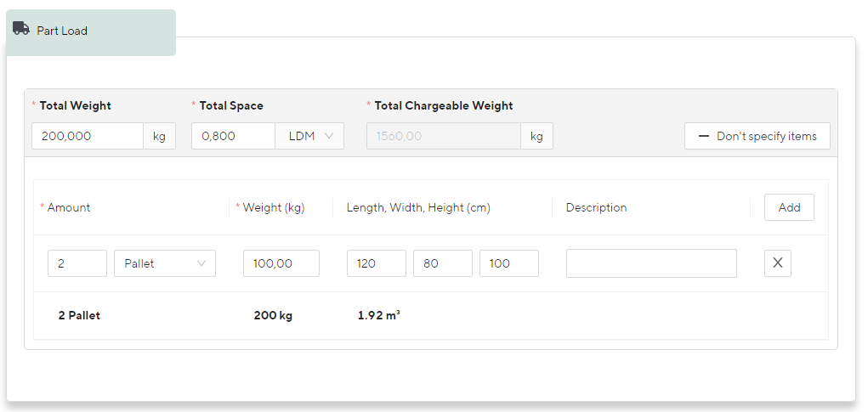Open the LDM unit dropdown chevron
The width and height of the screenshot is (868, 412).
pos(329,136)
